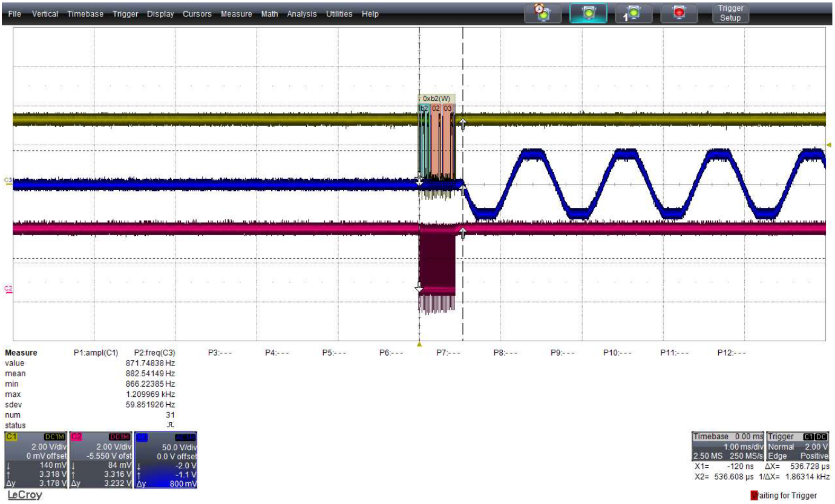Click the value 871.74838 Hz
Viewport: 835px width, 504px height.
[x=150, y=363]
